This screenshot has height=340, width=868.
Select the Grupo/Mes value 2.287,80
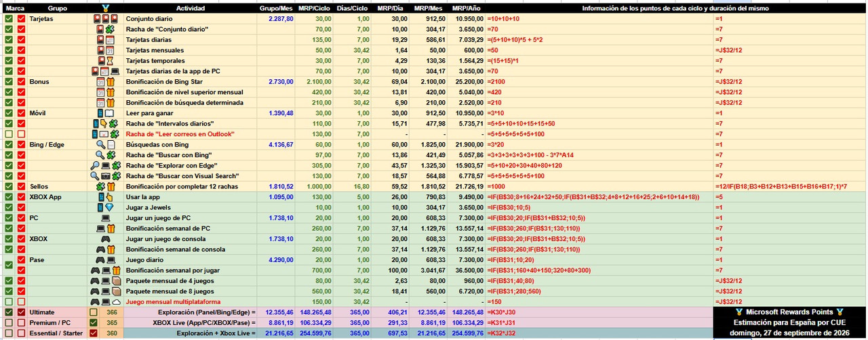(281, 19)
